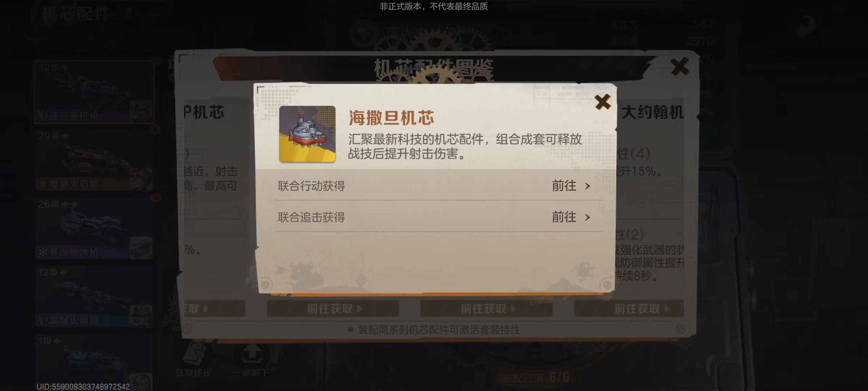Select the 32级 速突重机枪 weapon card
The width and height of the screenshot is (868, 391).
94,92
